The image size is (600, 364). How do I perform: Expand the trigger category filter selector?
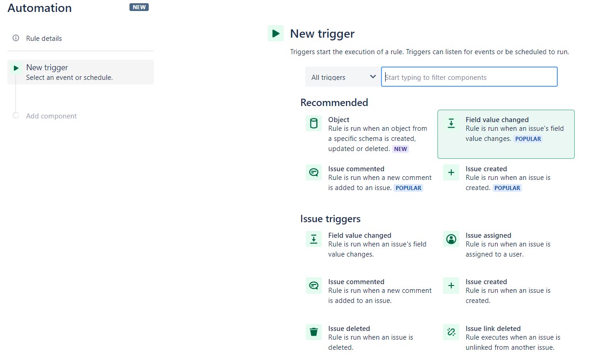342,77
